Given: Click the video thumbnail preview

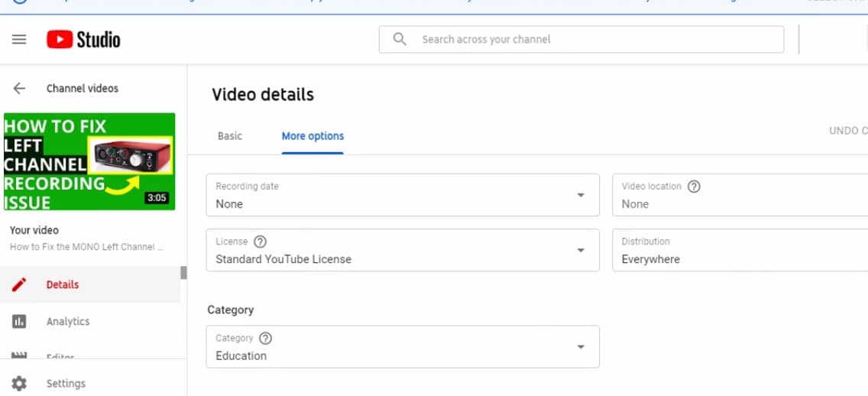Looking at the screenshot, I should coord(89,161).
